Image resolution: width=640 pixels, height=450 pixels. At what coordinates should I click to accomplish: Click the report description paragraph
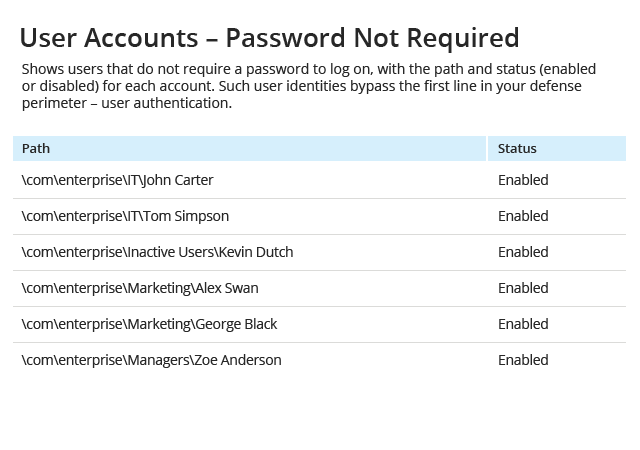pyautogui.click(x=309, y=86)
